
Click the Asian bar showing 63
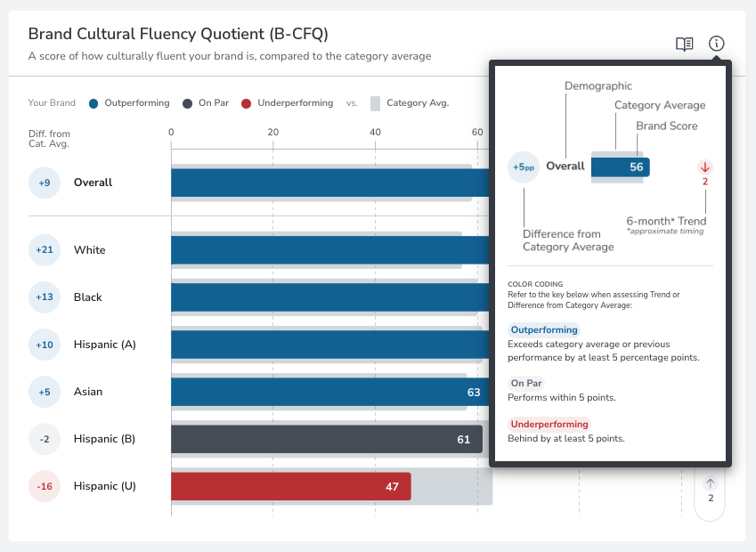[x=329, y=392]
